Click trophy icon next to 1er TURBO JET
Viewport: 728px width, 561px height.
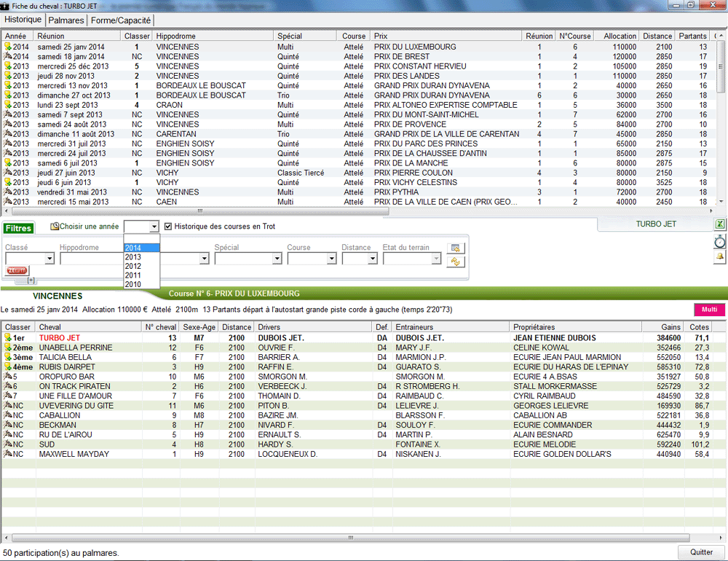coord(7,337)
